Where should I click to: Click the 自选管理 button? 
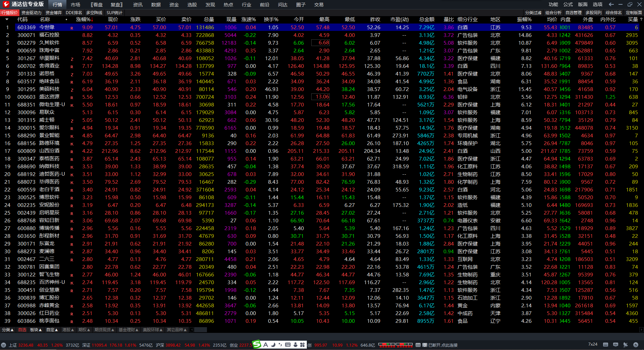574,13
